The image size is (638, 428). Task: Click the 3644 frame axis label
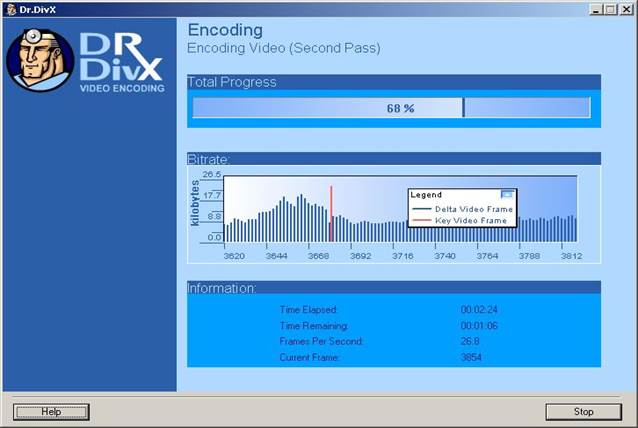276,256
